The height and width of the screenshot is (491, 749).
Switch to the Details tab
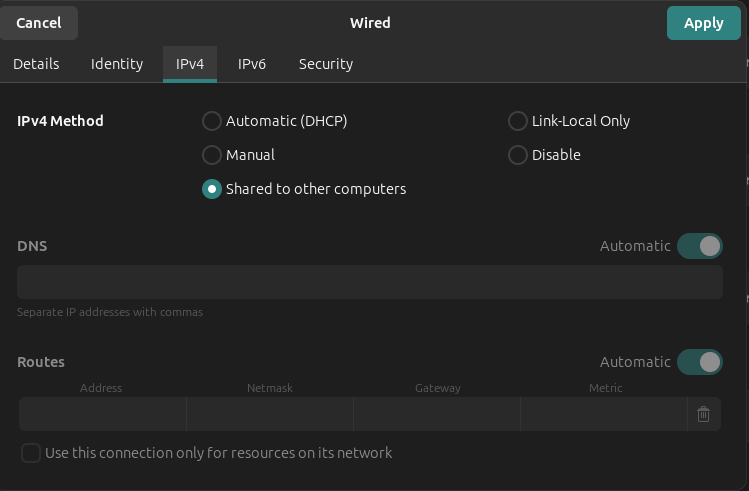[36, 64]
